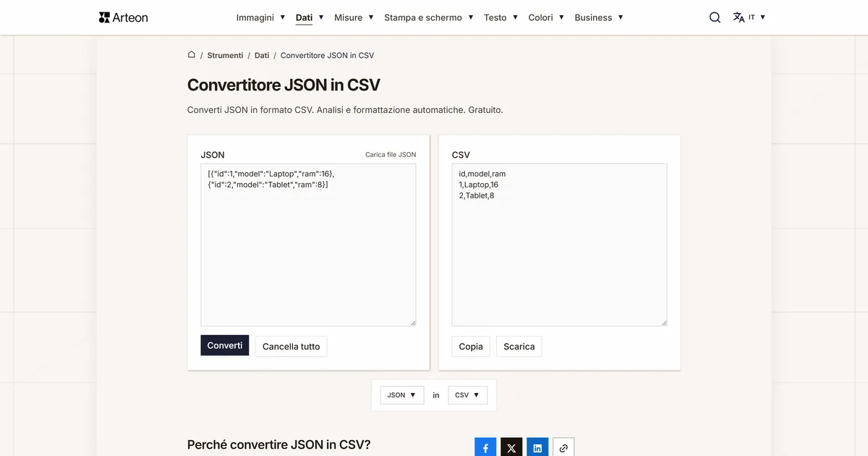Open the JSON source format dropdown
Screen dimensions: 868x456
[x=402, y=395]
